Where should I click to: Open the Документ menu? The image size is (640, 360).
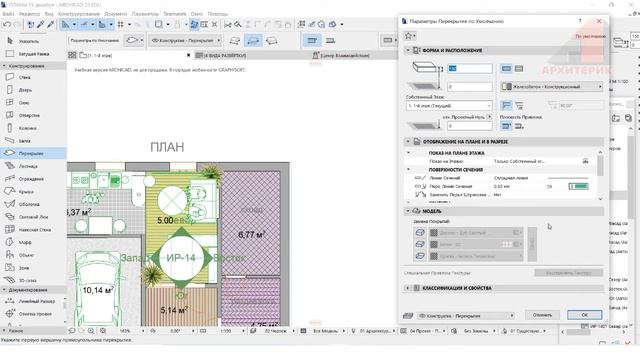point(116,14)
